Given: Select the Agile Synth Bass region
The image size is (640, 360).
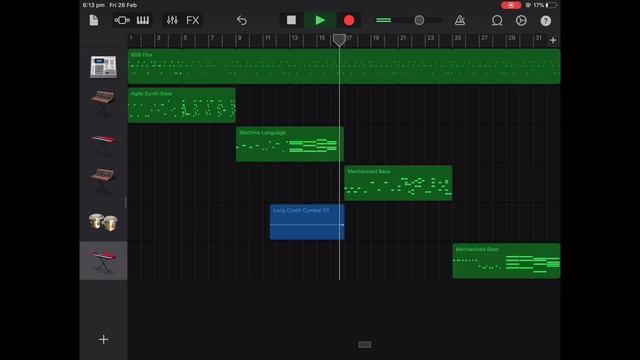Looking at the screenshot, I should point(182,105).
